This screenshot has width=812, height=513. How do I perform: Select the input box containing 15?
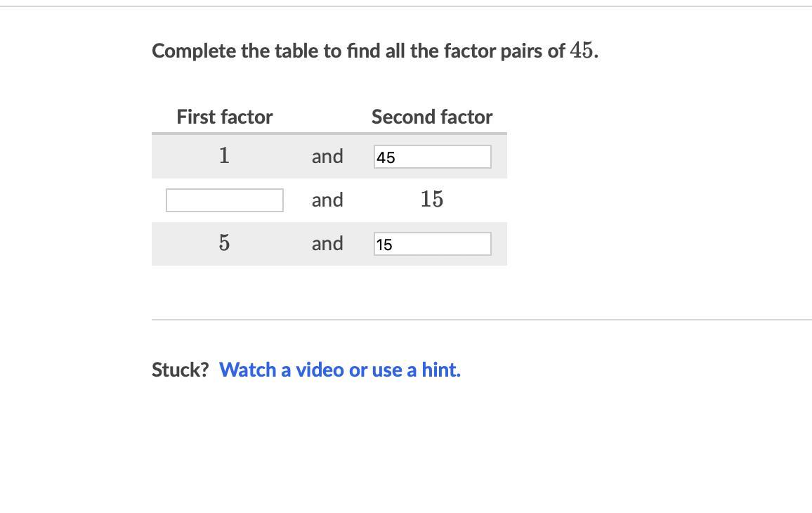click(x=433, y=244)
